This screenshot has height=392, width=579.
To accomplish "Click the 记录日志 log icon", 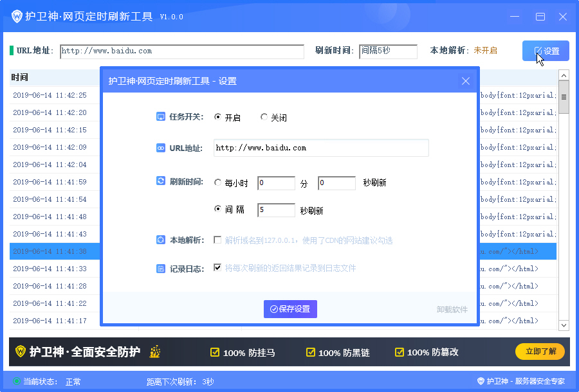I will point(161,269).
